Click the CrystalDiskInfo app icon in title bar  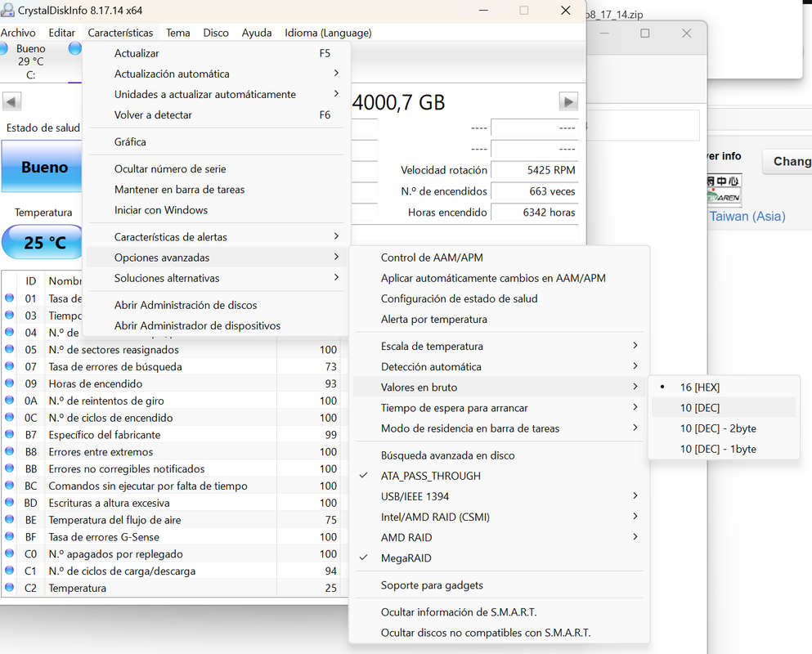(x=7, y=10)
